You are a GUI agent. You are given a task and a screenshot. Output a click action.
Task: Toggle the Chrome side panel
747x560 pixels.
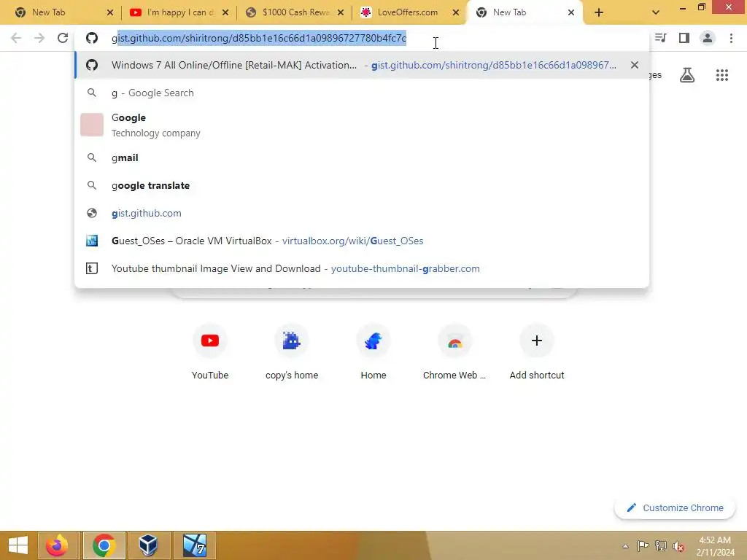click(684, 38)
